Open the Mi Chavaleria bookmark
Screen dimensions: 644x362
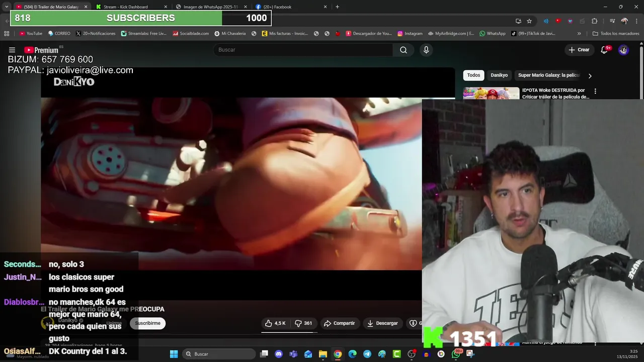click(230, 34)
